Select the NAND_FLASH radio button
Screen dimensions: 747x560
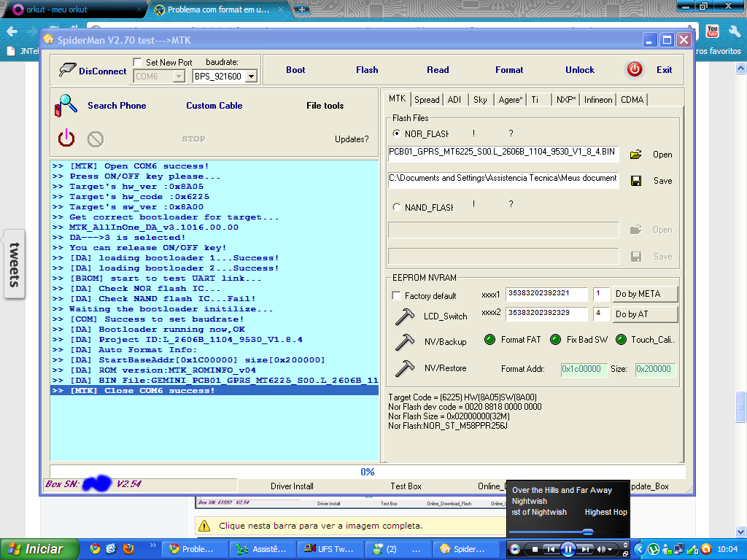point(396,207)
